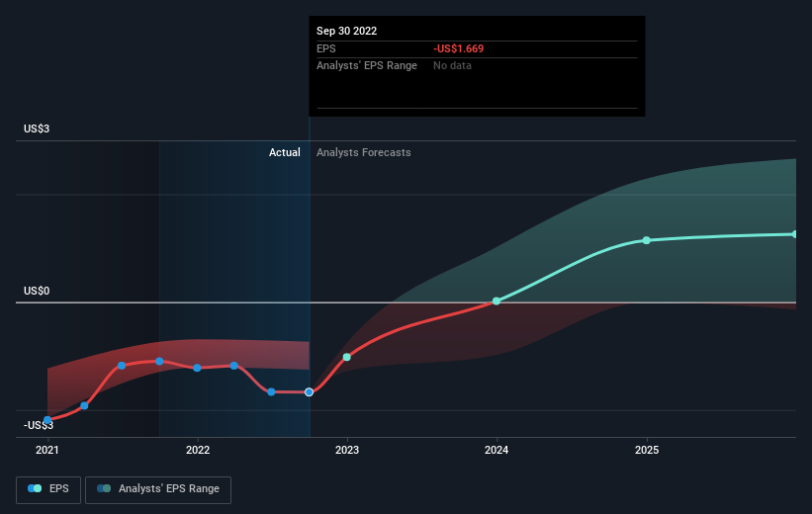Click the EPS data point in mid 2021
This screenshot has height=514, width=812.
pos(122,366)
